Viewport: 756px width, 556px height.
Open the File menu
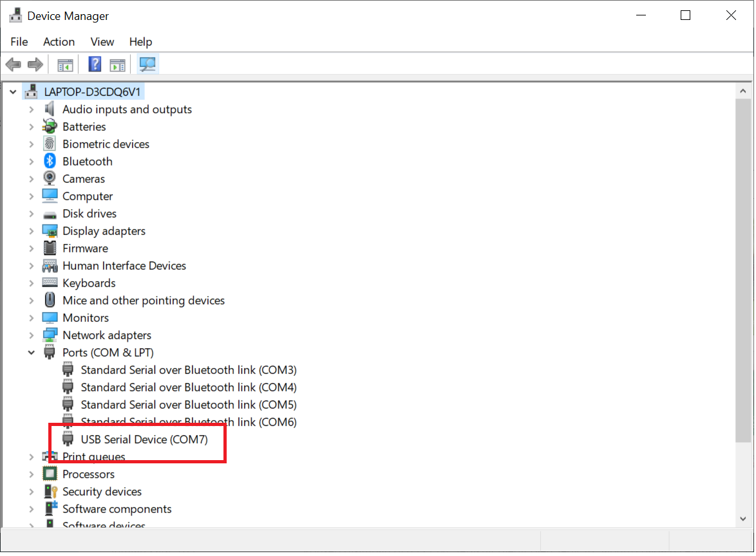pyautogui.click(x=19, y=42)
